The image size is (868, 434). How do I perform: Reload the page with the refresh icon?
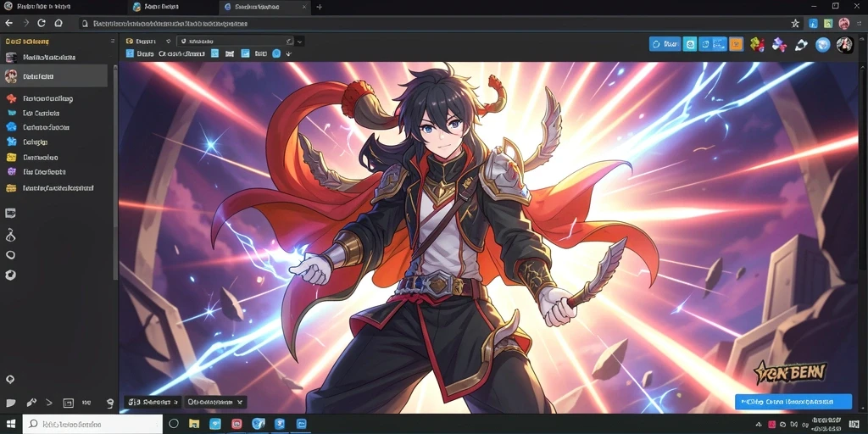[x=42, y=23]
